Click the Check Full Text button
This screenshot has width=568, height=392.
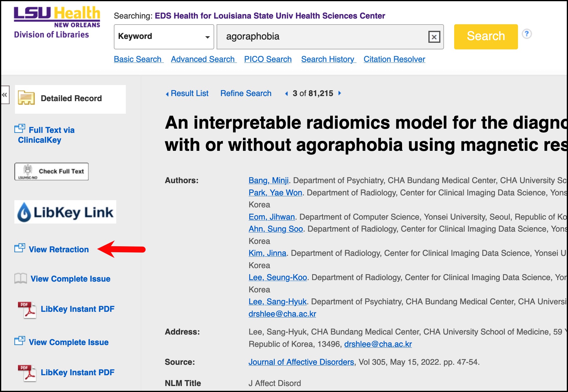[51, 171]
